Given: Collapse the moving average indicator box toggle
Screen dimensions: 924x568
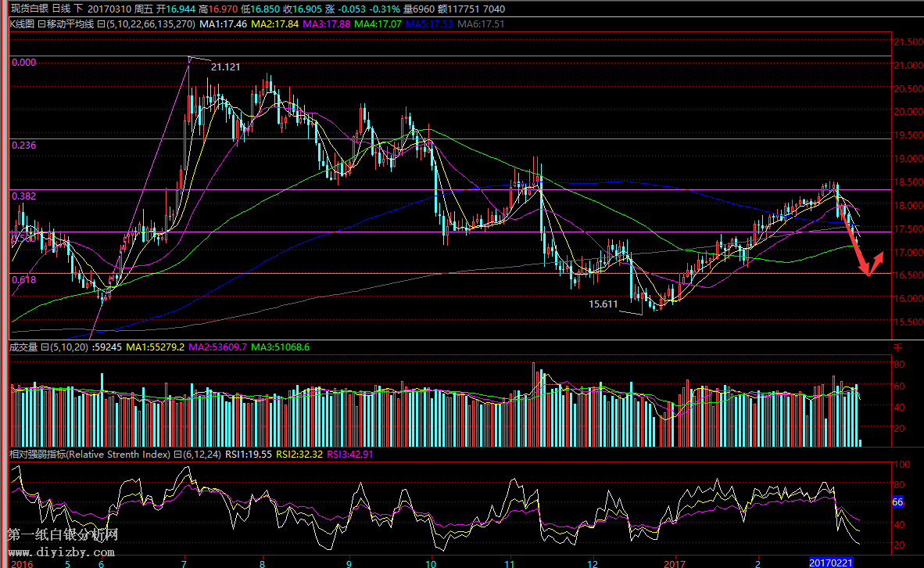Looking at the screenshot, I should click(41, 23).
